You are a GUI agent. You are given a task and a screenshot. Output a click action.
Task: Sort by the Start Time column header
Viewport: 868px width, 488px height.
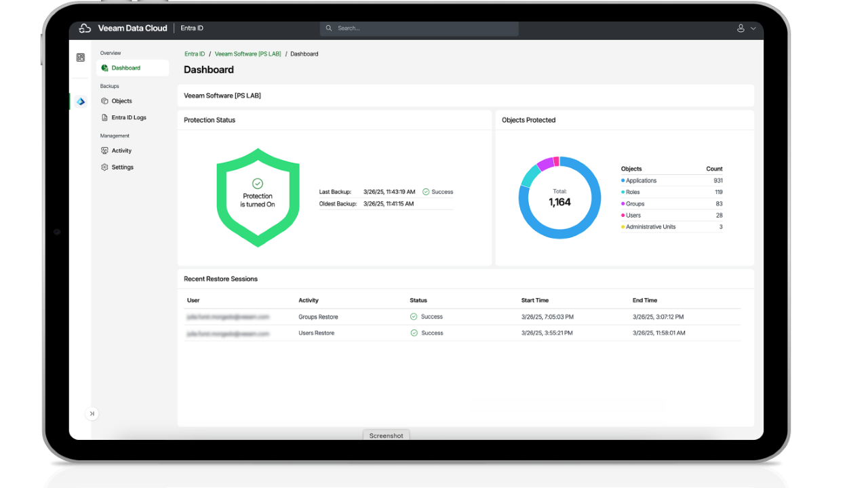[x=535, y=300]
